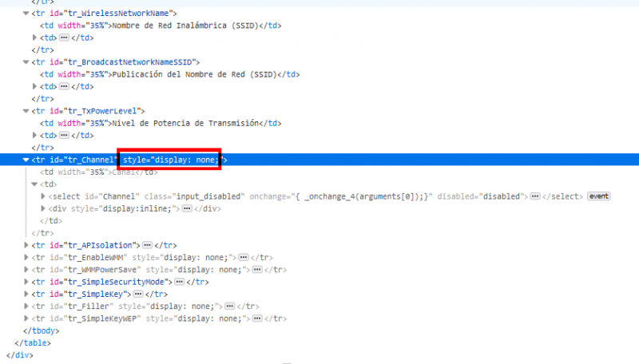This screenshot has height=364, width=639.
Task: Collapse the tr_TxPowerLevel node
Action: tap(26, 110)
